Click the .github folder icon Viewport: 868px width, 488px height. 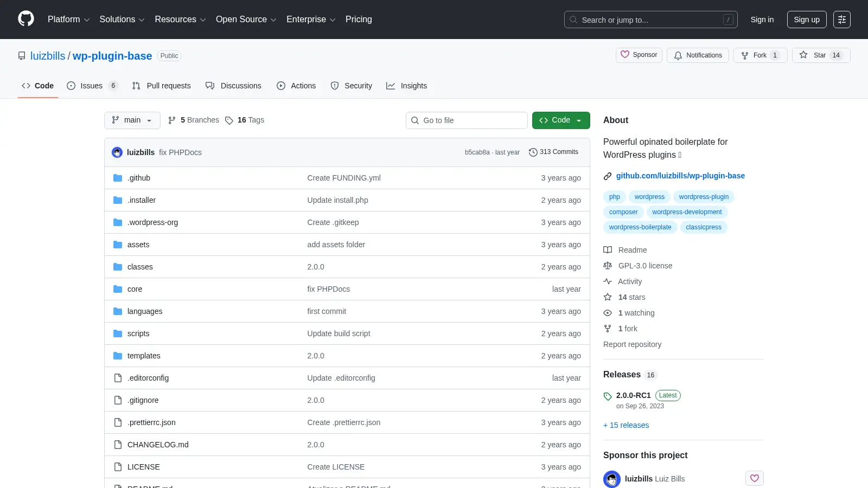(x=118, y=178)
